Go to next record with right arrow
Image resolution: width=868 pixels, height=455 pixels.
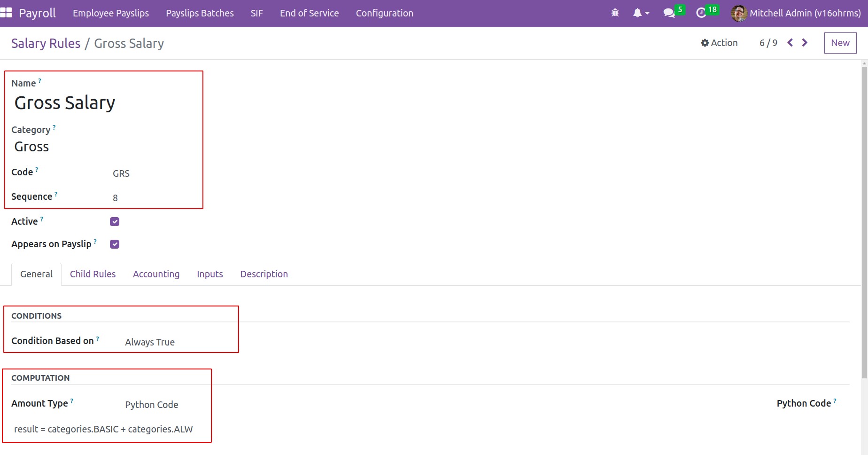(x=805, y=43)
